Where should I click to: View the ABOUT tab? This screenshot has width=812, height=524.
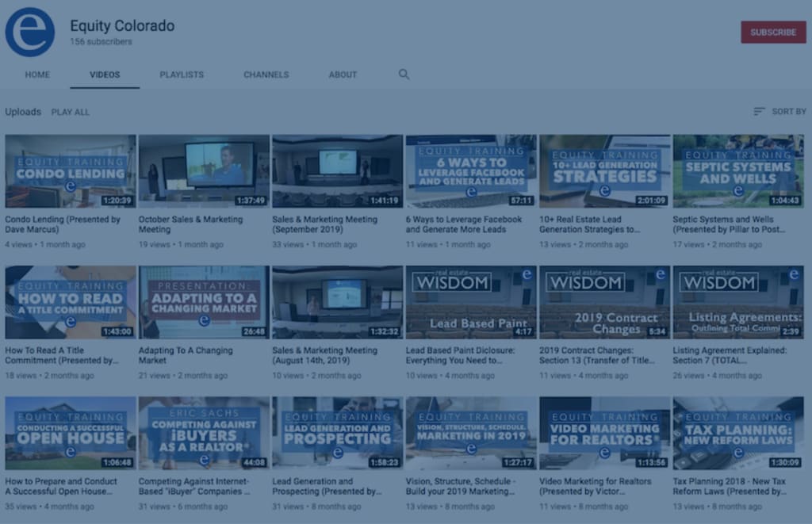click(x=342, y=75)
